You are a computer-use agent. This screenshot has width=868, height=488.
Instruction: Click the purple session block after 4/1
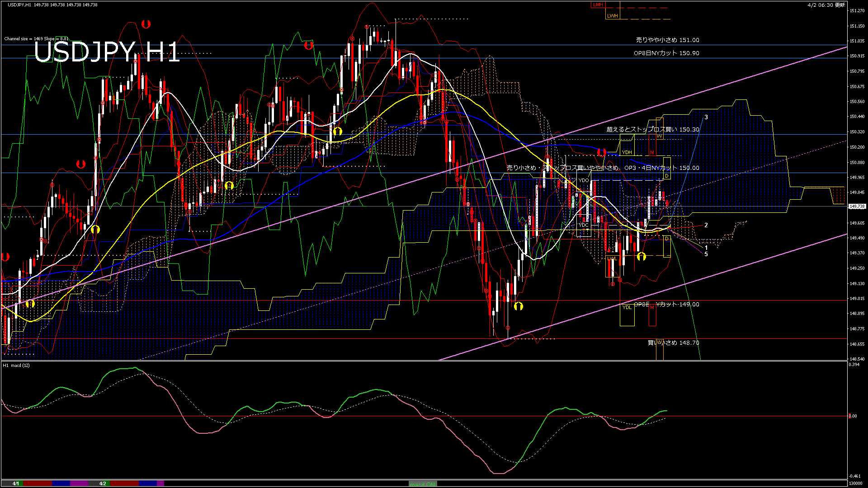click(x=79, y=483)
